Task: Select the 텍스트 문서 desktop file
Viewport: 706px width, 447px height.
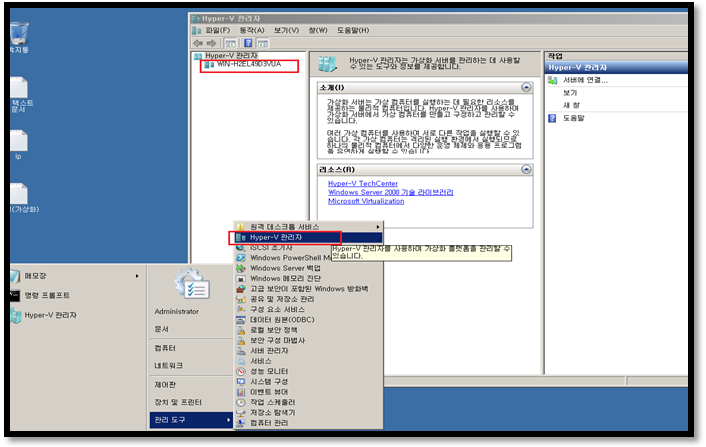Action: pos(21,95)
